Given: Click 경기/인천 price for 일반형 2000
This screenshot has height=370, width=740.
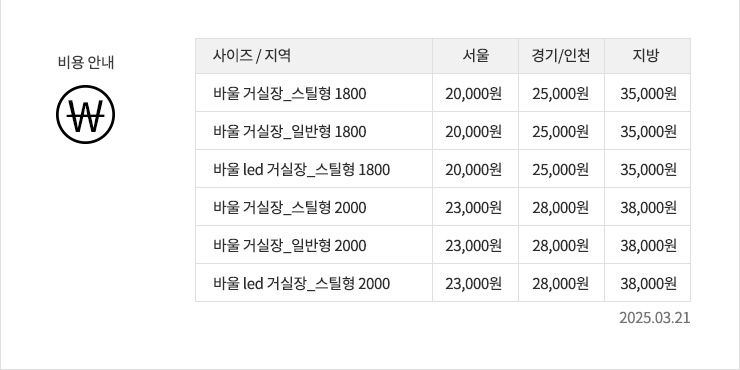Looking at the screenshot, I should coord(561,245).
